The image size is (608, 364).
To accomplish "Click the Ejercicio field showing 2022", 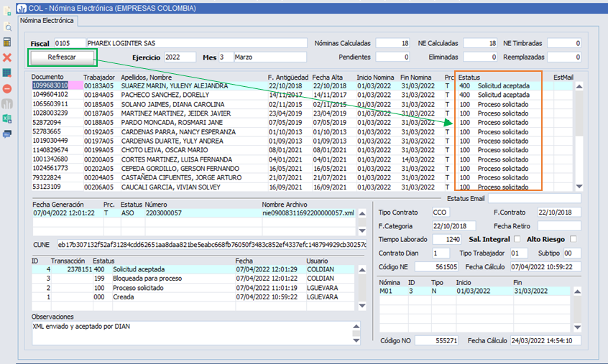I will [180, 57].
